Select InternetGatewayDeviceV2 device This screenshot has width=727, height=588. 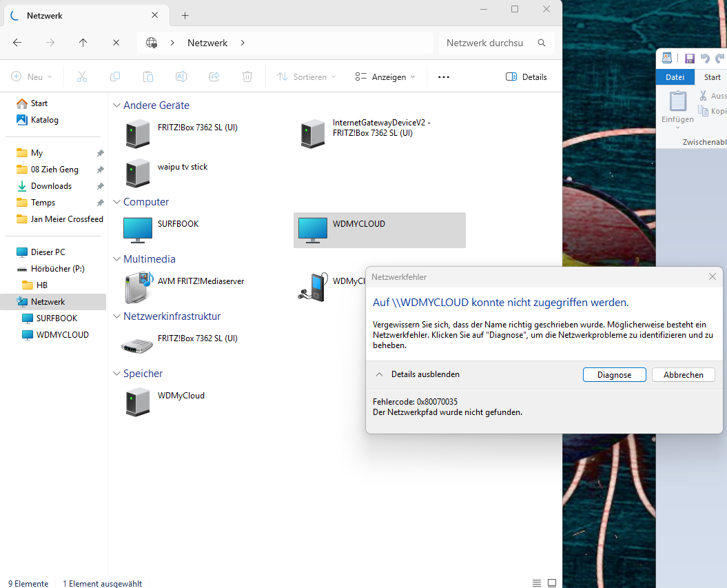coord(365,134)
